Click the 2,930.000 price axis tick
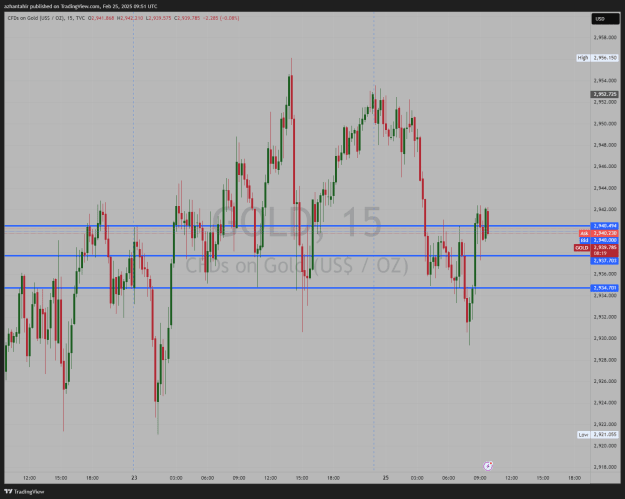The width and height of the screenshot is (625, 499). pyautogui.click(x=605, y=338)
